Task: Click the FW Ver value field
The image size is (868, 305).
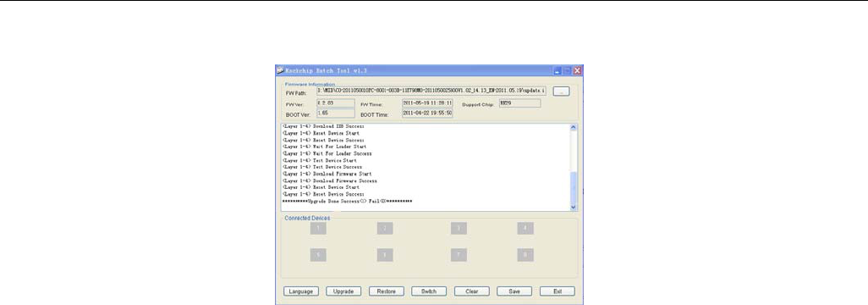Action: point(336,103)
